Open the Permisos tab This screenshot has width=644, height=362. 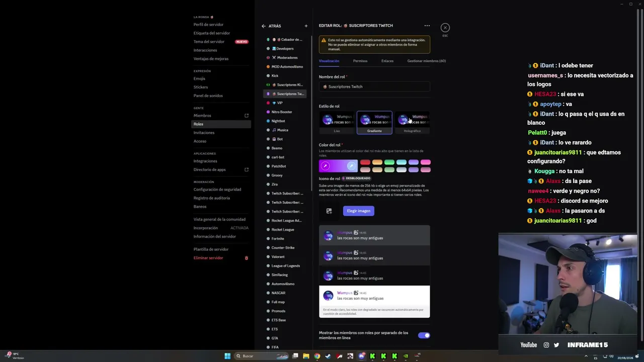coord(360,61)
